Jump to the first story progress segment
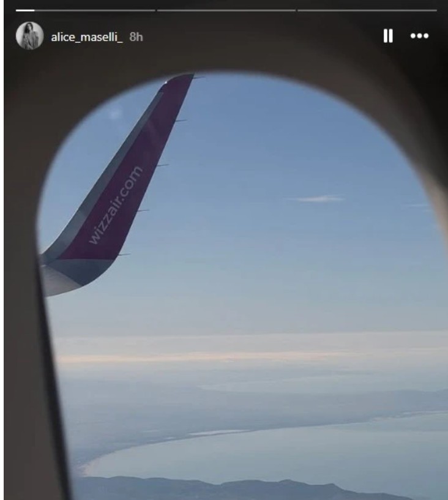This screenshot has height=500, width=448. (x=86, y=10)
